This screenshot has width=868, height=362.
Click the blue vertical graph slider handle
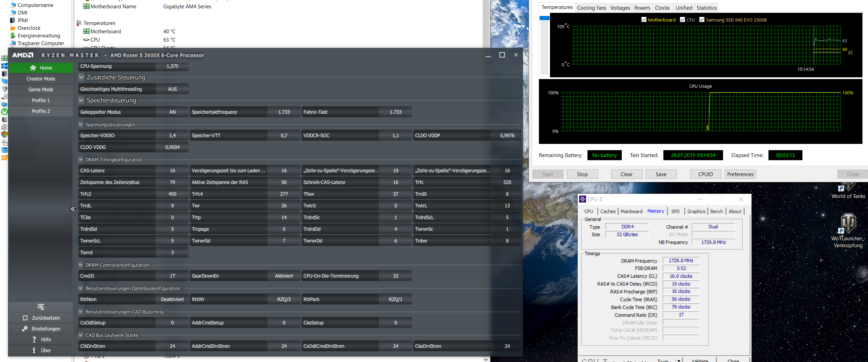pos(544,18)
